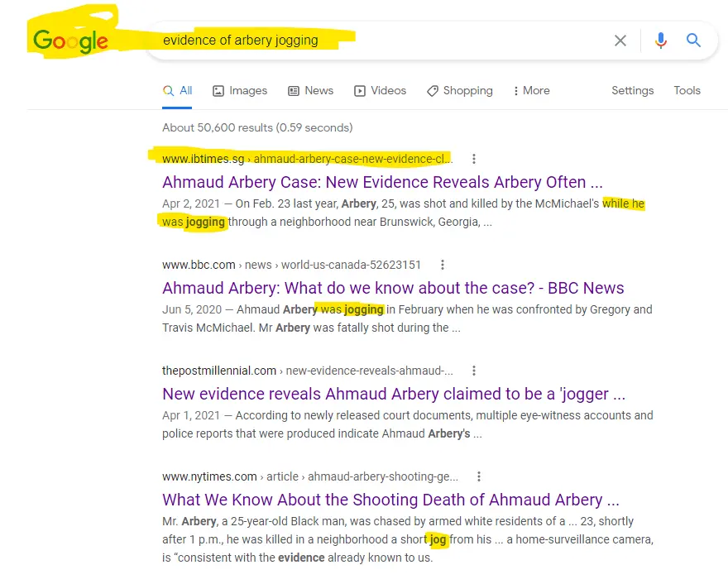Expand the More search categories menu
Screen dimensions: 728x584
coord(532,90)
